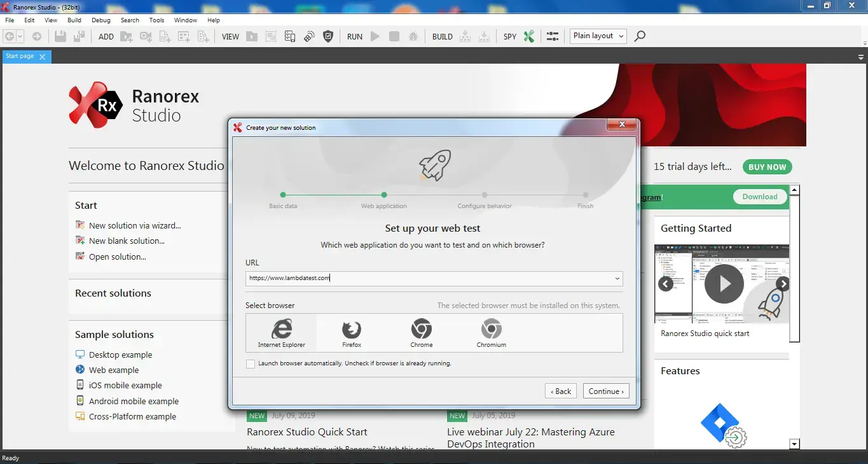
Task: Click the BUY NOW button
Action: tap(767, 167)
